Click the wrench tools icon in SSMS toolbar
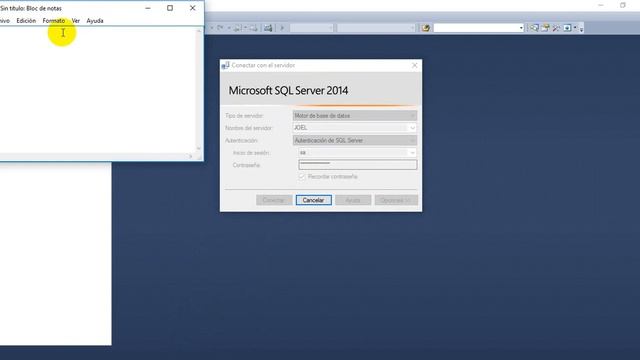640x360 pixels. point(556,28)
